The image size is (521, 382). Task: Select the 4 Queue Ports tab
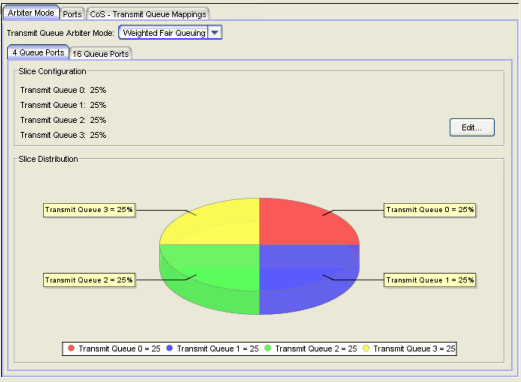tap(38, 53)
